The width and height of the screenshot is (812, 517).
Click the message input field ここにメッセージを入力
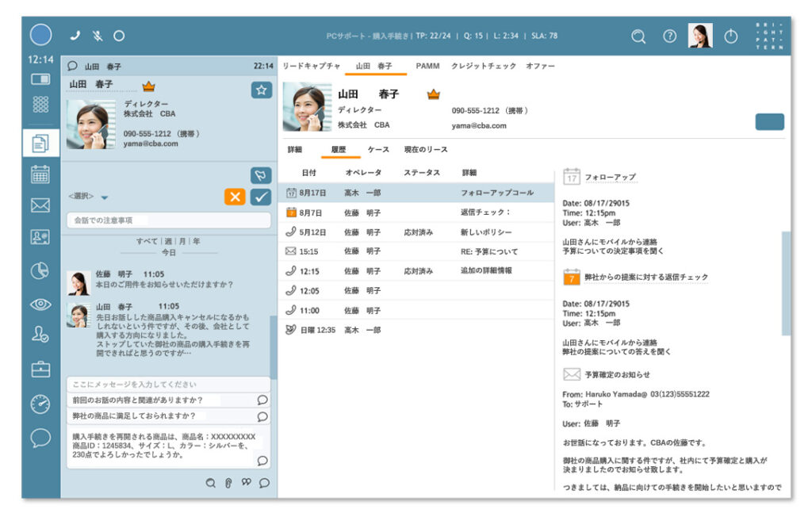coord(168,385)
